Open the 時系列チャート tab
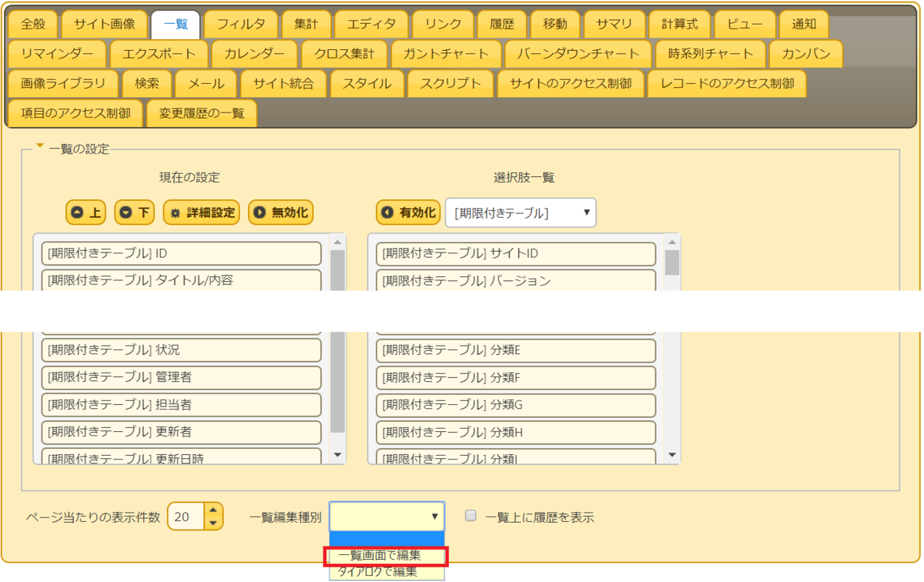924x582 pixels. pyautogui.click(x=711, y=54)
